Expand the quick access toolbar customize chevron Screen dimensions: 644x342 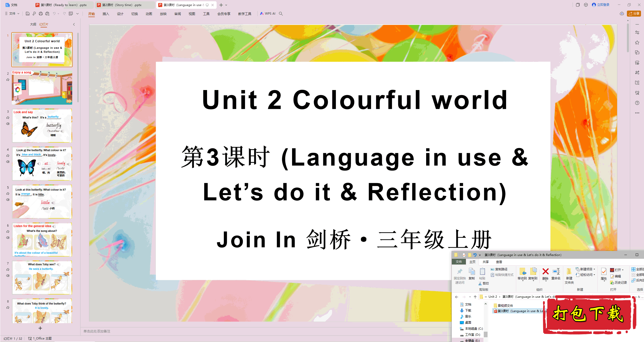click(77, 14)
